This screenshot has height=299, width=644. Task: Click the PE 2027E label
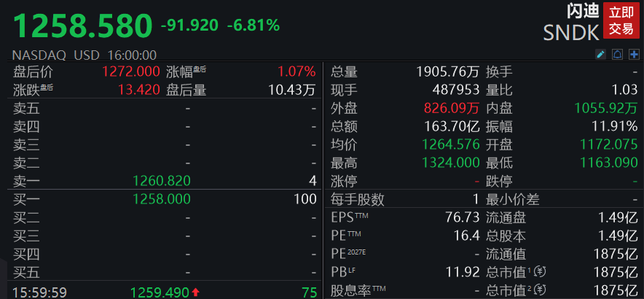click(x=348, y=254)
